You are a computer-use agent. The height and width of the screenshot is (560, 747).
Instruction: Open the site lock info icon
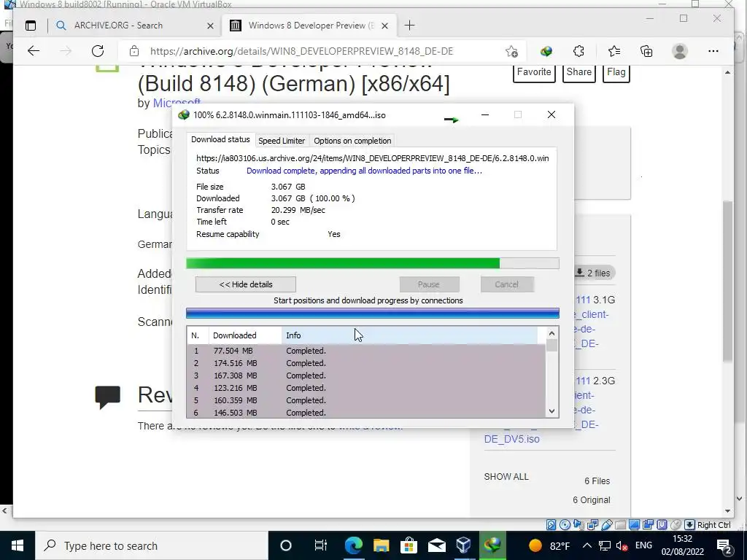(x=134, y=51)
